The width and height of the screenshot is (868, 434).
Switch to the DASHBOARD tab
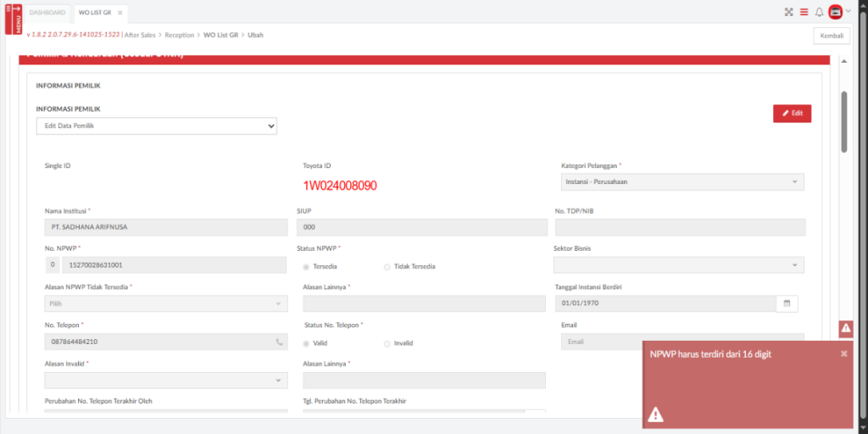47,13
